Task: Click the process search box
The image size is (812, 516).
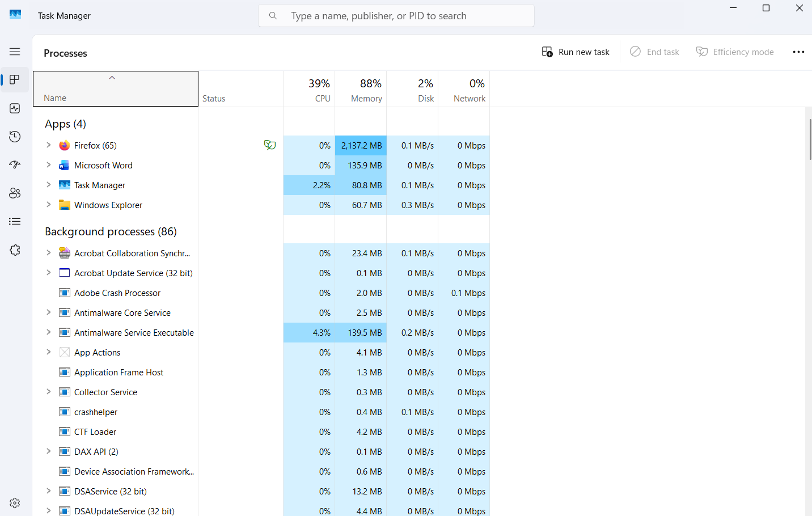Action: (396, 16)
